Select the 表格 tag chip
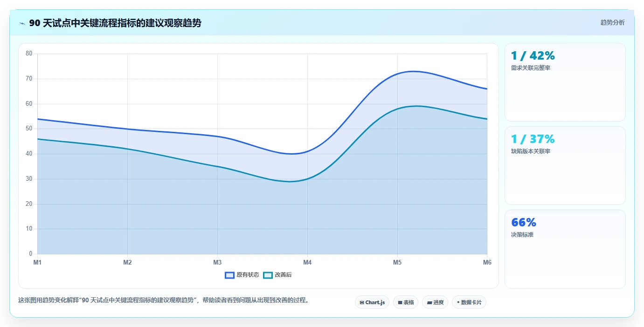 pyautogui.click(x=406, y=302)
